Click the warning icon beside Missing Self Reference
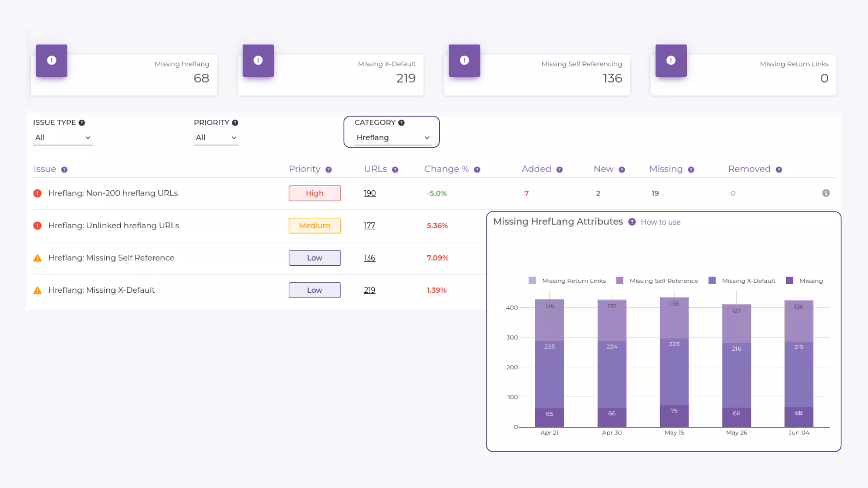The image size is (868, 488). click(x=38, y=258)
